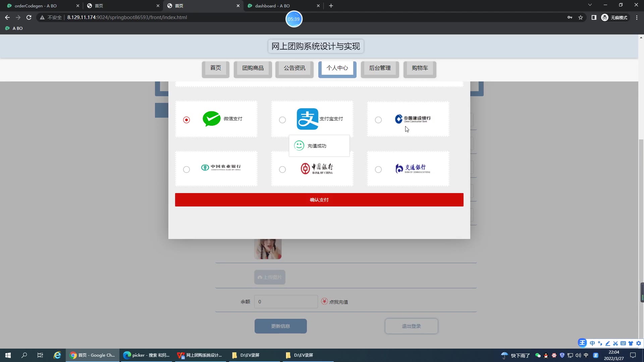Open the tab search dropdown arrow
Viewport: 644px width, 362px height.
pos(590,5)
